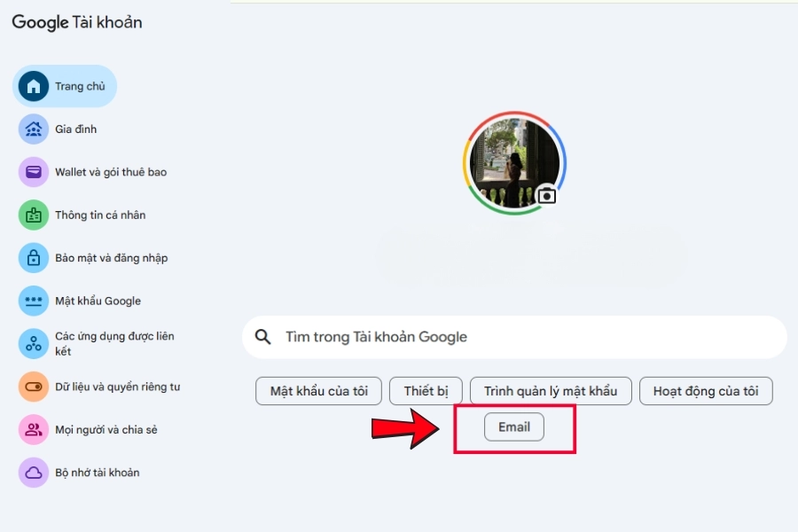Click the Trang chủ home icon
798x532 pixels.
(34, 86)
